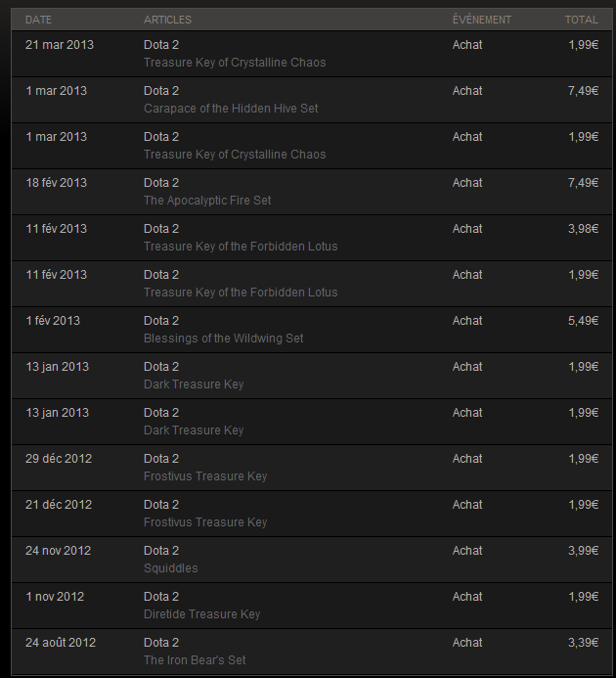Open The Iron Bear's Set purchase
The image size is (616, 678).
pyautogui.click(x=311, y=652)
